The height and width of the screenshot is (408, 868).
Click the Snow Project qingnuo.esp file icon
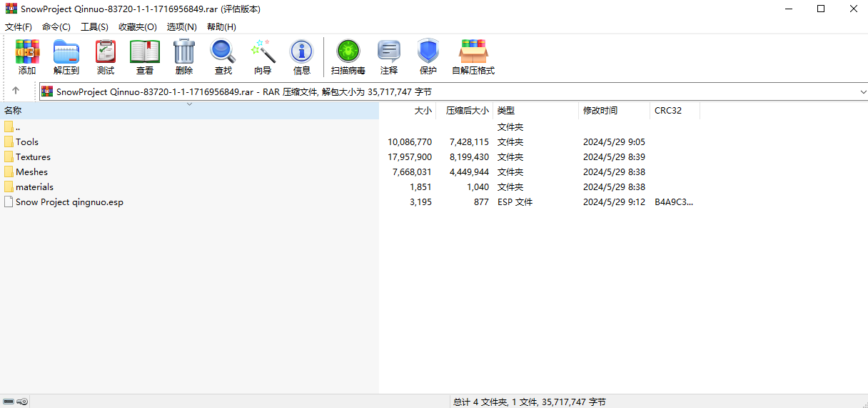click(x=9, y=201)
